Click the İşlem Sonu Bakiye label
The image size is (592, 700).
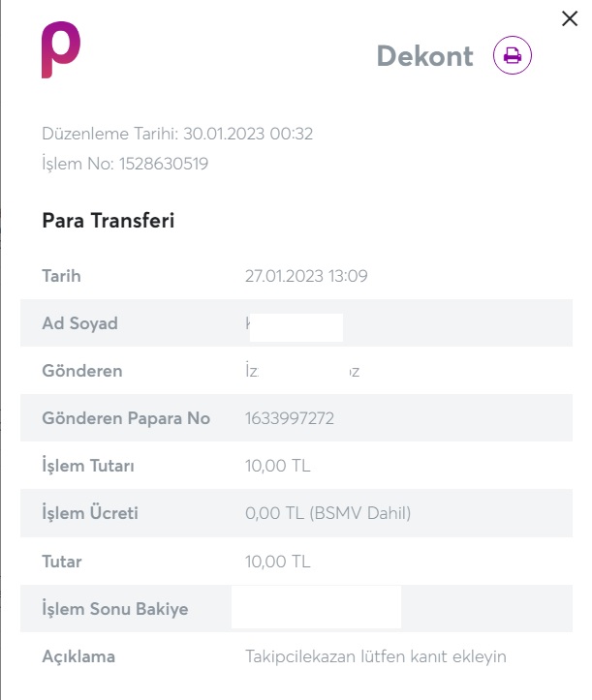tap(115, 608)
